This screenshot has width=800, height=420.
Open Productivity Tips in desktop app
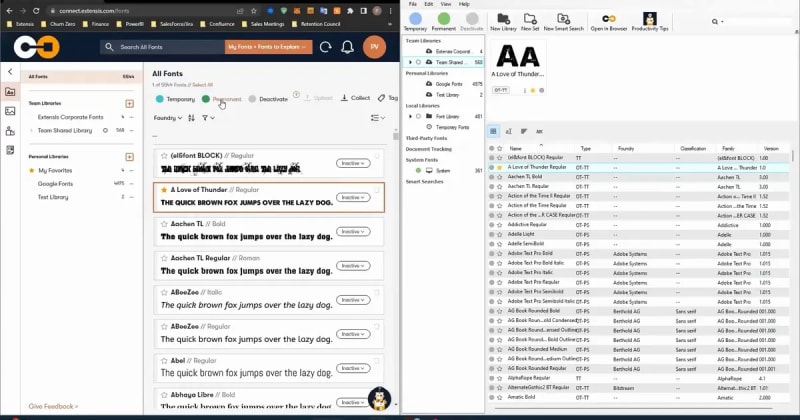click(649, 22)
